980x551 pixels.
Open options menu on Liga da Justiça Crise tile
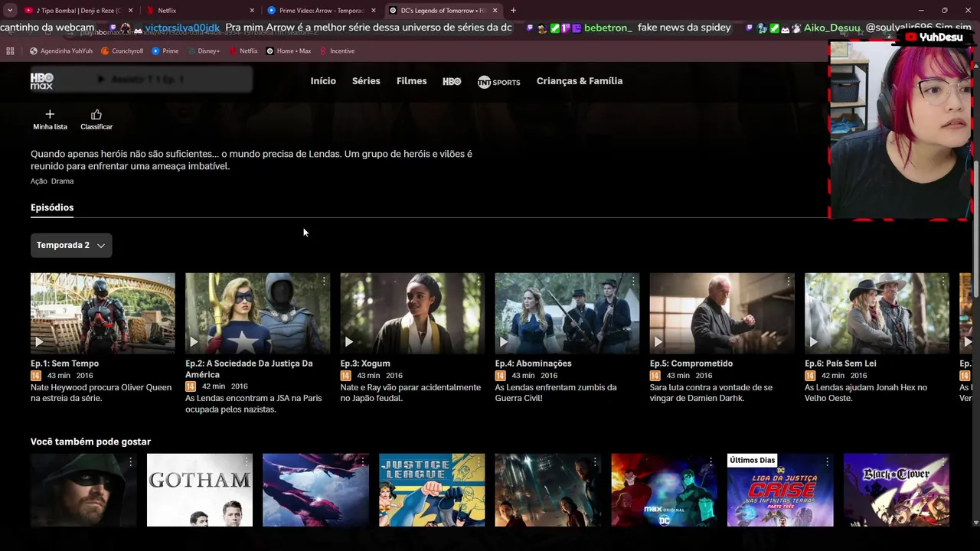(827, 462)
